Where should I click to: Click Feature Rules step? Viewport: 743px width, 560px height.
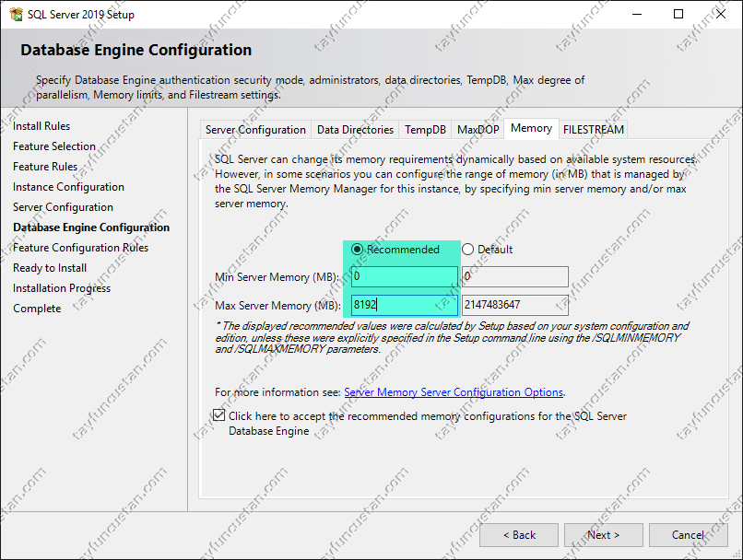[45, 167]
